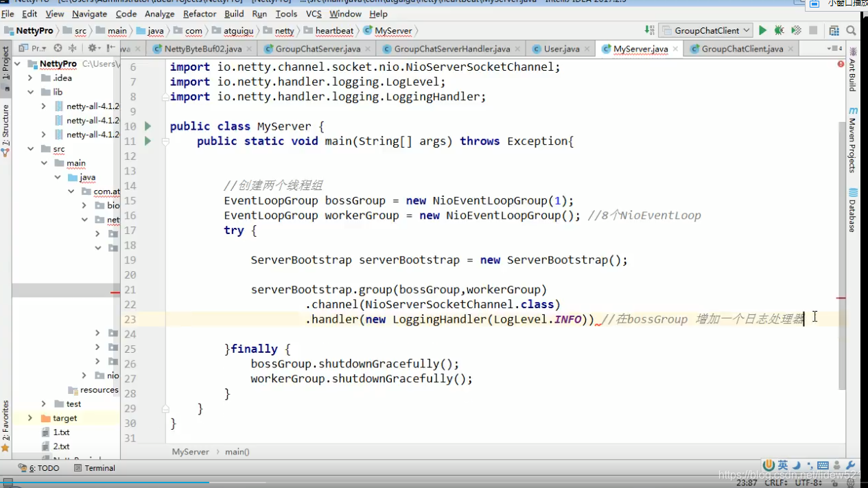Run with coverage icon
The width and height of the screenshot is (868, 488).
pos(796,30)
